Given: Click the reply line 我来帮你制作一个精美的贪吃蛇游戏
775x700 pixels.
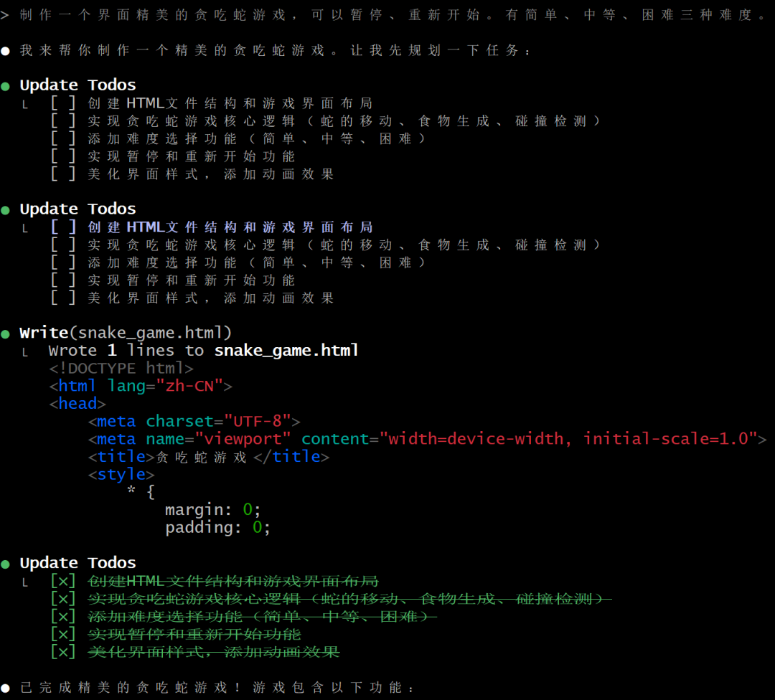Looking at the screenshot, I should 275,50.
